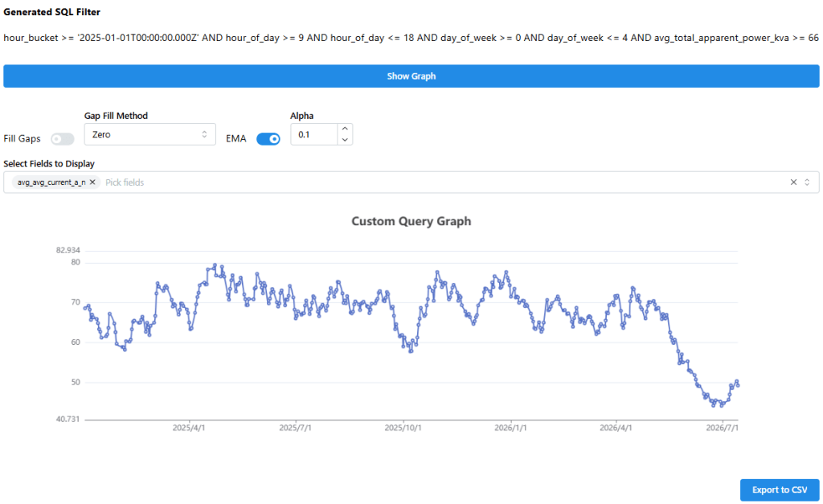Click the 2026/1/1 axis label
Image resolution: width=823 pixels, height=504 pixels.
coord(510,428)
